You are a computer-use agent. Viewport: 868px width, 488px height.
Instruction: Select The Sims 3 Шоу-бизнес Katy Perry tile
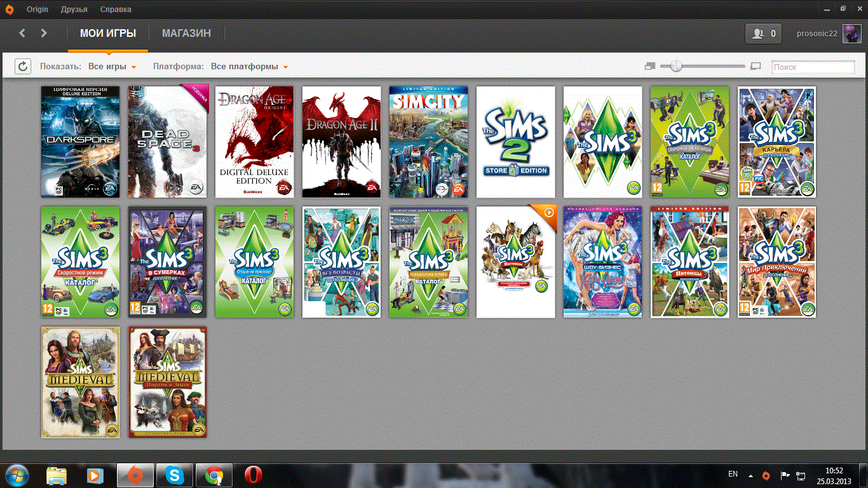pyautogui.click(x=602, y=262)
